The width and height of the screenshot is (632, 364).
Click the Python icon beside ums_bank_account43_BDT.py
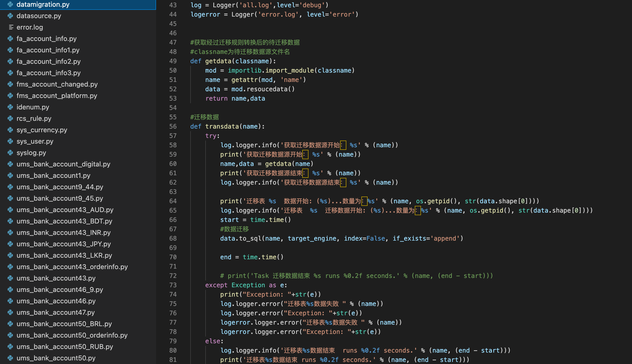[10, 221]
